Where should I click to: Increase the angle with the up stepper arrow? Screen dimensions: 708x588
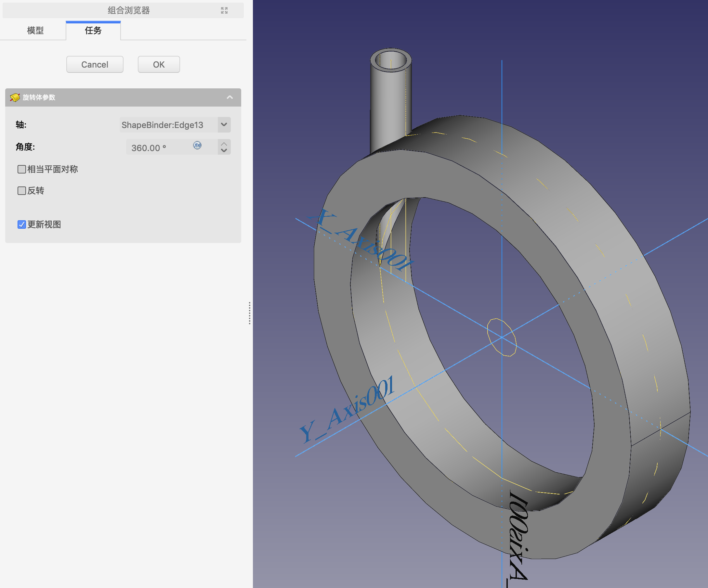224,144
